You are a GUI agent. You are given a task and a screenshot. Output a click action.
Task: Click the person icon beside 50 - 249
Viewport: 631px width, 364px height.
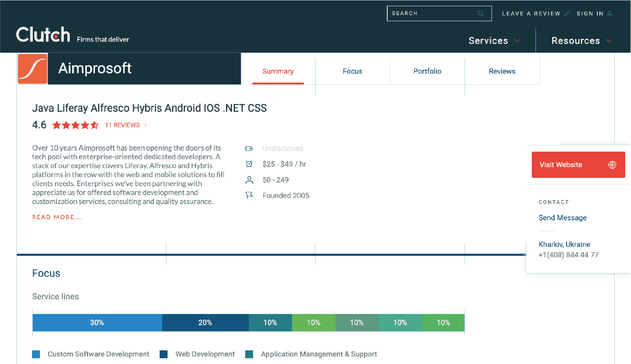[x=249, y=180]
